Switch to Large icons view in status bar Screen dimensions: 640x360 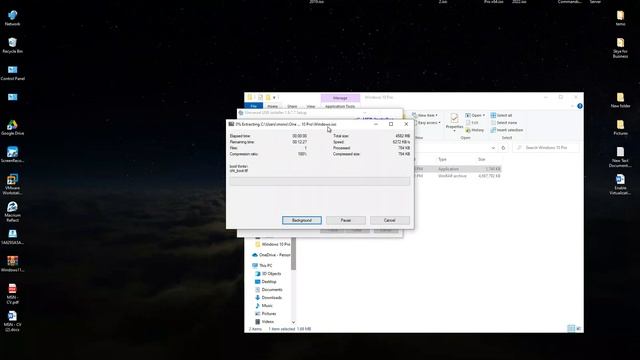578,328
